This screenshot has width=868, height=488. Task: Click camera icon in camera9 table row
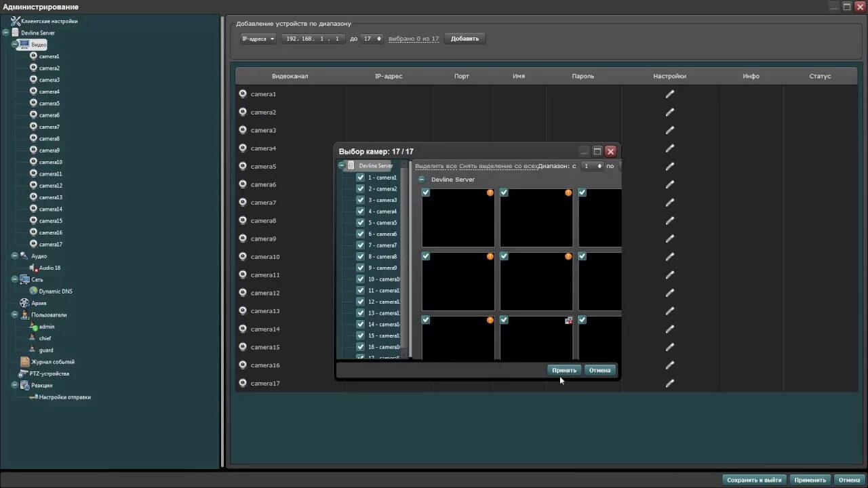click(x=243, y=239)
